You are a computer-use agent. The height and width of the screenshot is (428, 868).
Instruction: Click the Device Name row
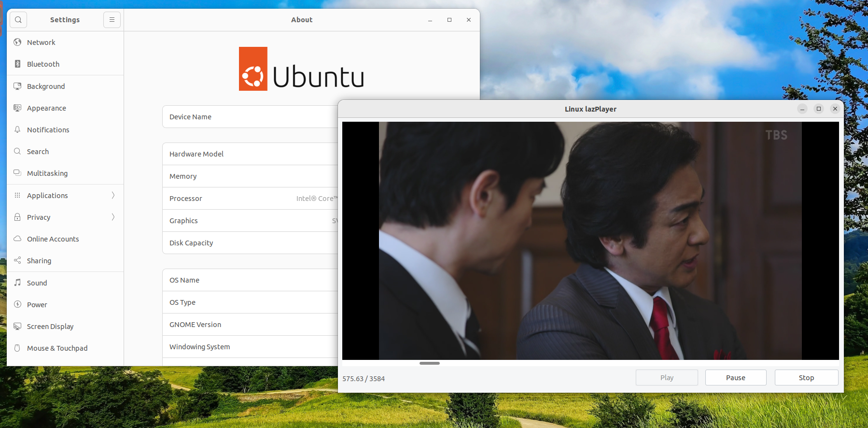(x=250, y=117)
